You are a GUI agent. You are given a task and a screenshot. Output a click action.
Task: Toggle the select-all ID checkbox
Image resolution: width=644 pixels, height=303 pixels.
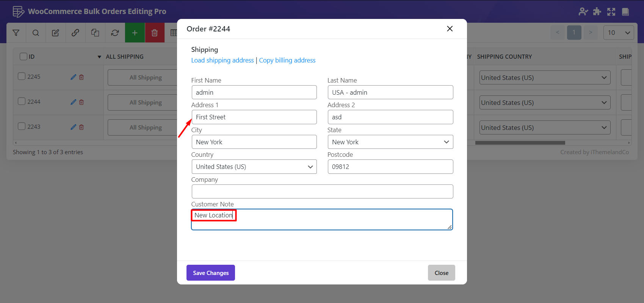pyautogui.click(x=24, y=56)
